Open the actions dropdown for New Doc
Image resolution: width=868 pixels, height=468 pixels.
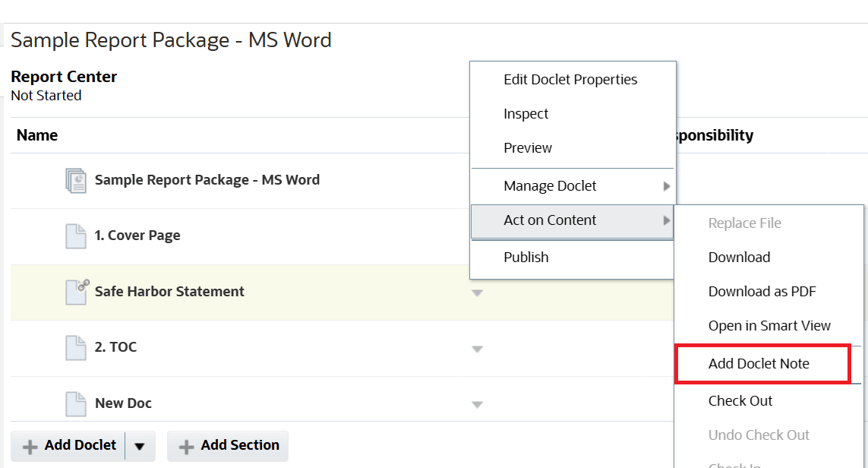(x=477, y=403)
